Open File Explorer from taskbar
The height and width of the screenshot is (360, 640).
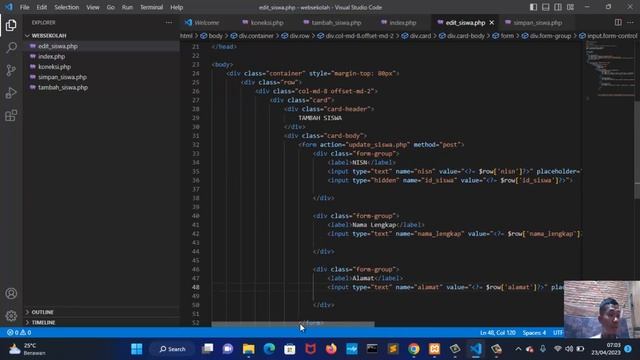tap(249, 349)
